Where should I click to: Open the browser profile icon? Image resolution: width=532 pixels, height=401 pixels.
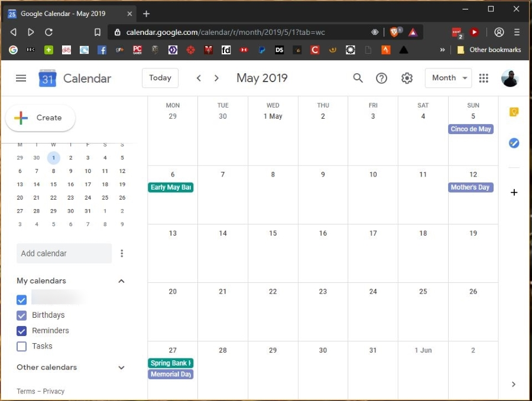click(499, 32)
